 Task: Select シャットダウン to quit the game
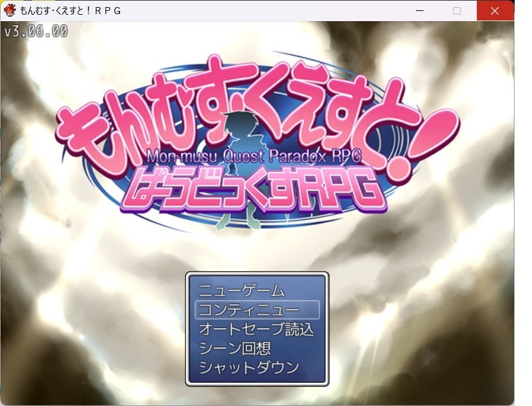coord(257,367)
